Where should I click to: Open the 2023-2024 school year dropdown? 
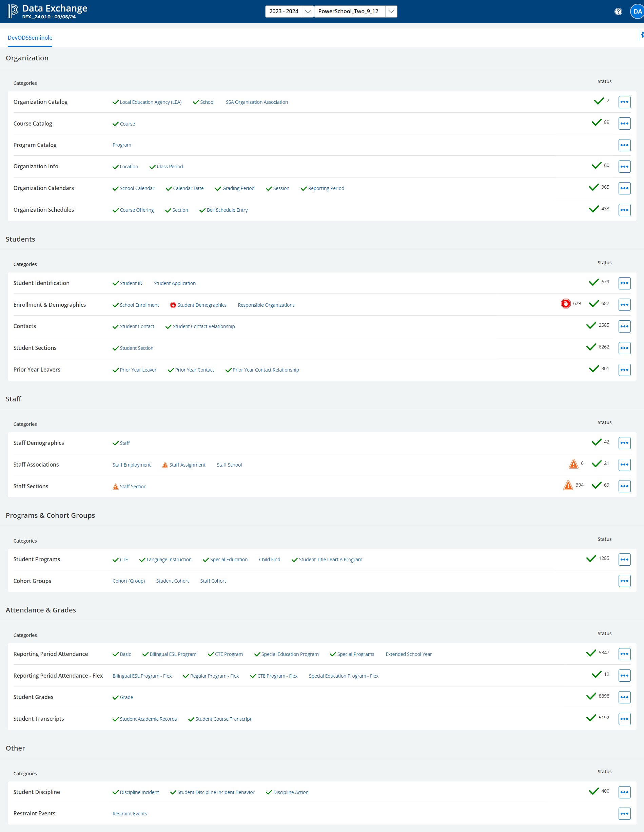pyautogui.click(x=289, y=12)
